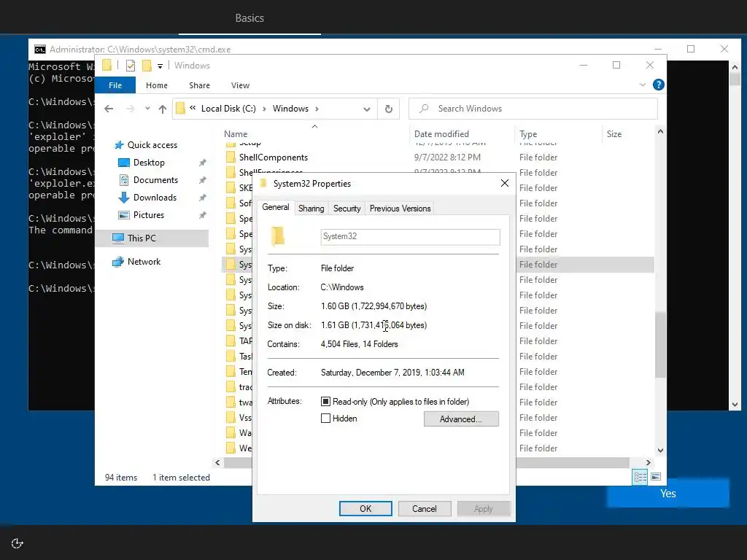Open Pictures in navigation pane
Screen dimensions: 747x560
[x=148, y=215]
